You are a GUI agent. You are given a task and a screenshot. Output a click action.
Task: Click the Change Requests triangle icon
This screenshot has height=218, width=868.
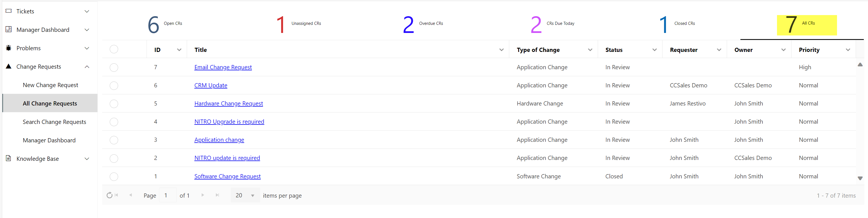tap(9, 66)
